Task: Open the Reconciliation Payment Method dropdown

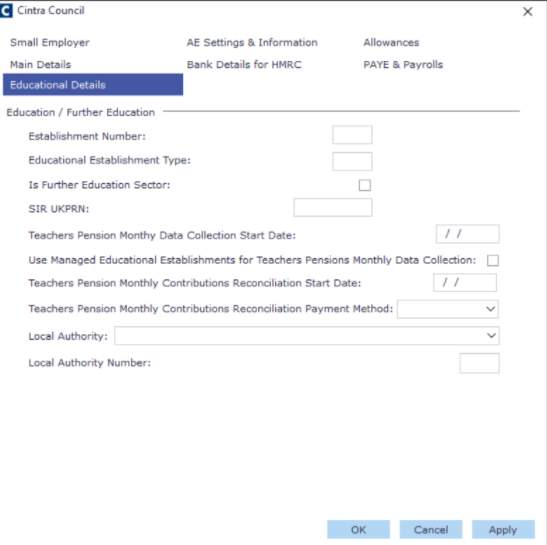Action: pos(448,309)
